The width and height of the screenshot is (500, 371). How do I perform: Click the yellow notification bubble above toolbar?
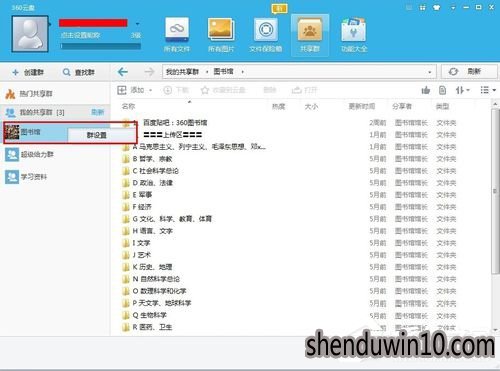[279, 8]
